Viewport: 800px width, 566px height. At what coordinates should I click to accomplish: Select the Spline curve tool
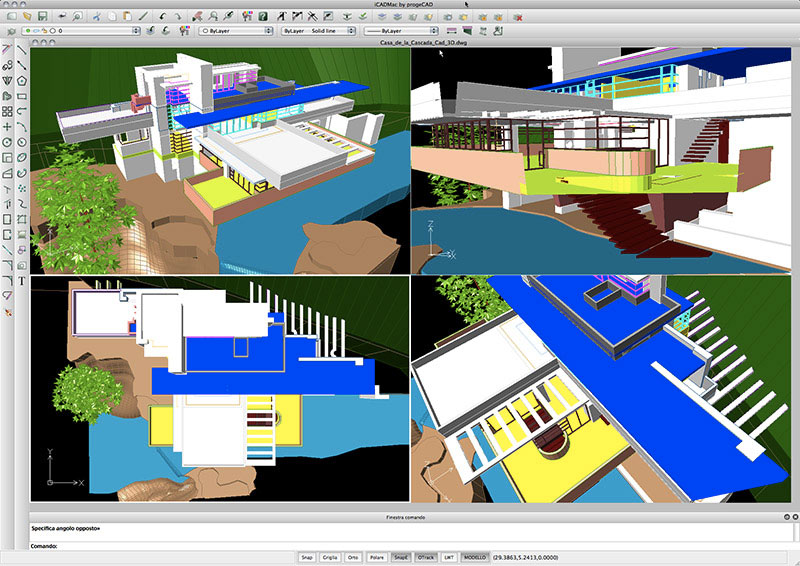pos(22,204)
